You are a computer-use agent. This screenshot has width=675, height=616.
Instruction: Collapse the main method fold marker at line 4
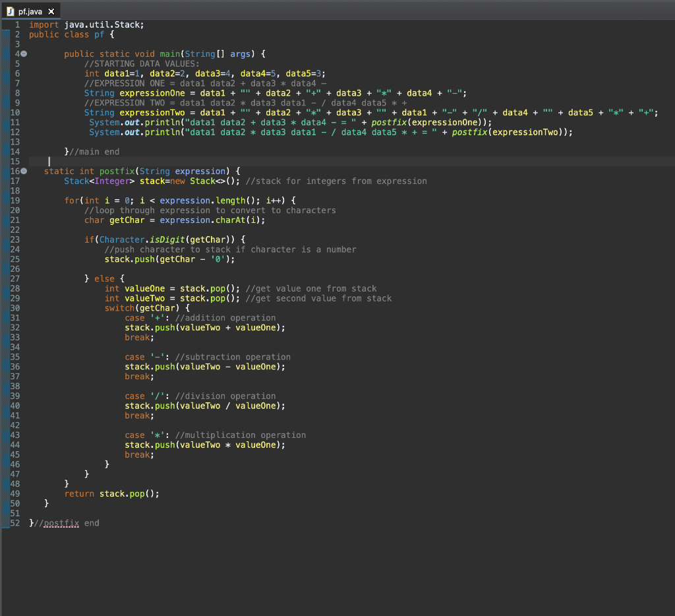pos(24,54)
